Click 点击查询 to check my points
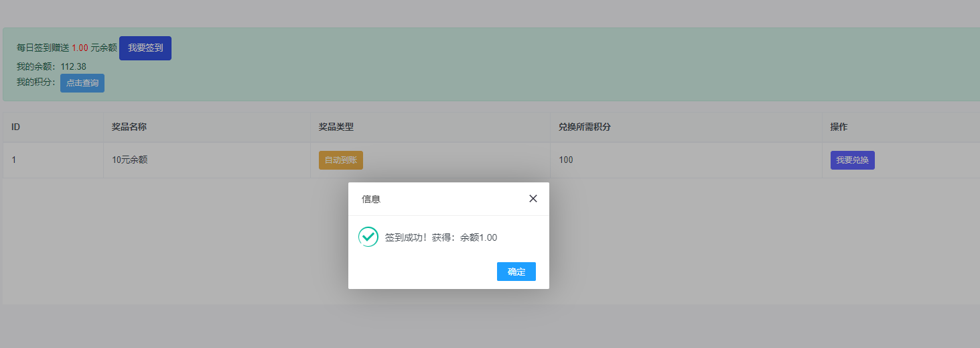Screen dimensions: 980x348 coord(82,83)
